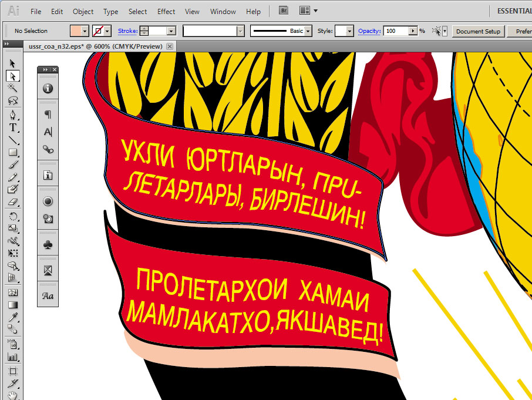Open the opacity slider arrow
Image resolution: width=532 pixels, height=400 pixels.
click(x=413, y=31)
